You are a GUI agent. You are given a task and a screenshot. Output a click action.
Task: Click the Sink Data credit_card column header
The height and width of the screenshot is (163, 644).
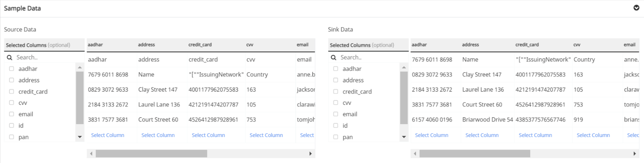pos(527,45)
